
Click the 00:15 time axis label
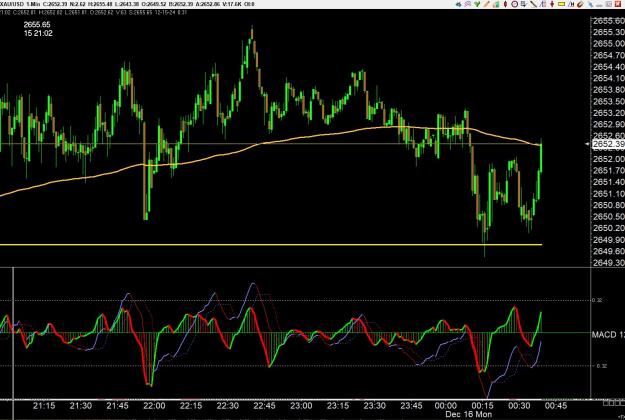[482, 406]
